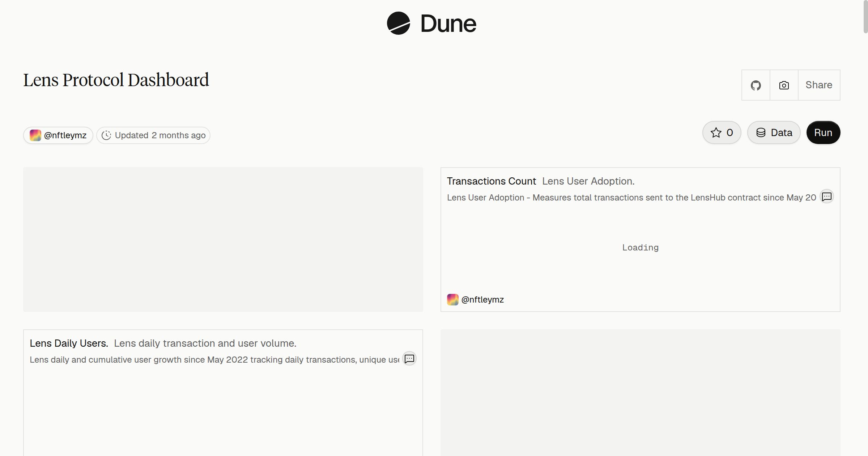Open the comment icon on the Transactions Count card
Screen dimensions: 868x456
[x=827, y=197]
